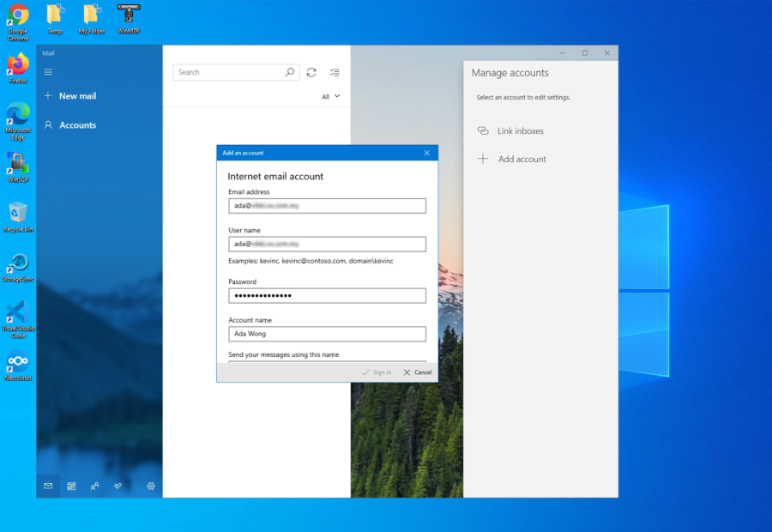Expand the All filter dropdown
The height and width of the screenshot is (532, 772).
click(x=331, y=96)
